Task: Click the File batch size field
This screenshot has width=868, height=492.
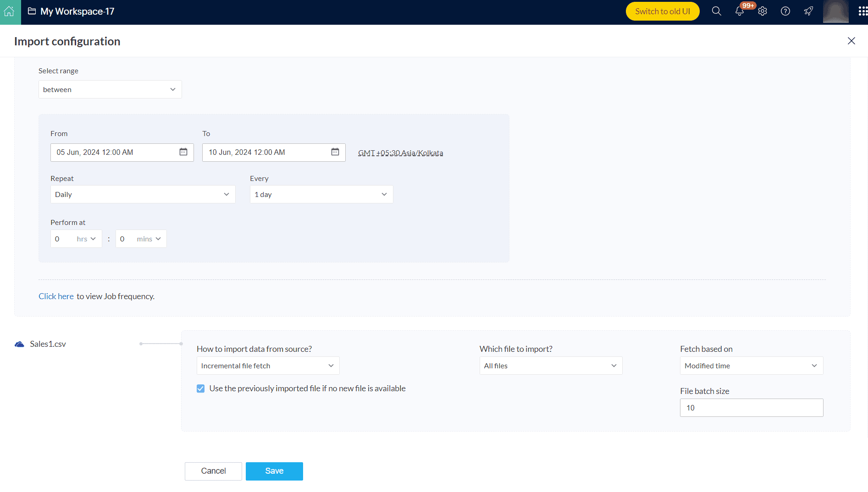Action: point(752,408)
